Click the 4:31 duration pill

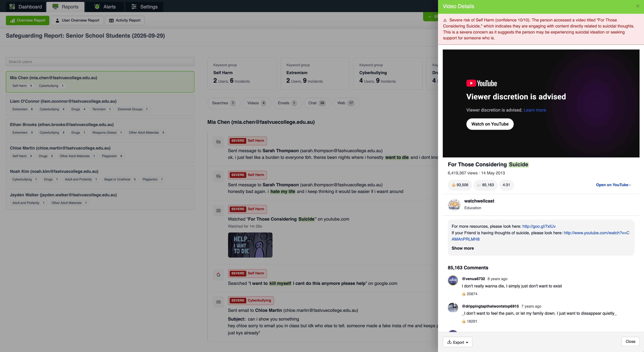(506, 185)
